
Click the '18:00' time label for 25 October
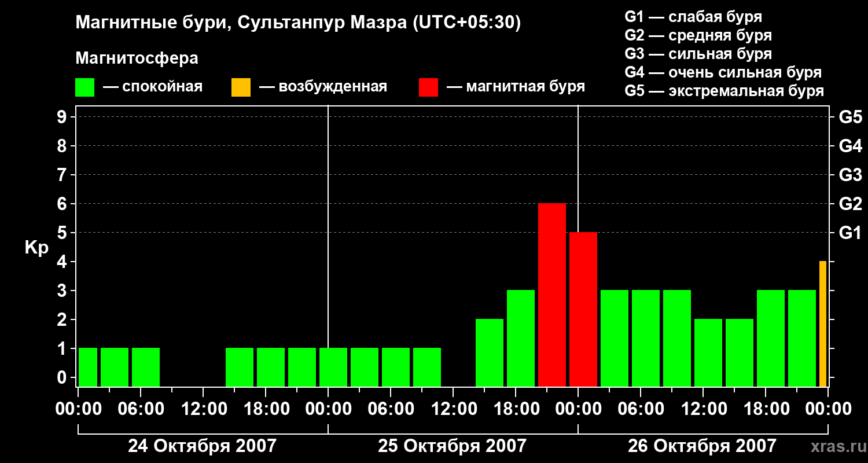(x=516, y=409)
